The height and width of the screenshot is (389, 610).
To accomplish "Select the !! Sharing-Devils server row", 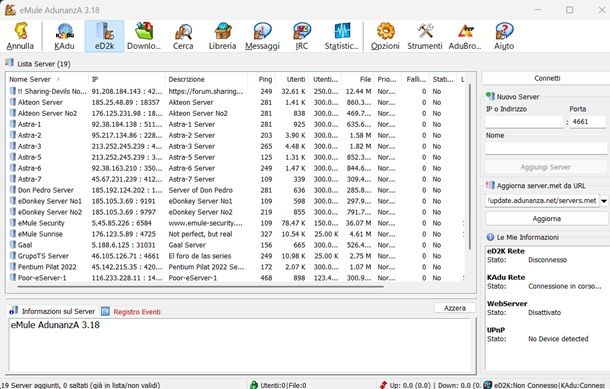I will point(236,91).
